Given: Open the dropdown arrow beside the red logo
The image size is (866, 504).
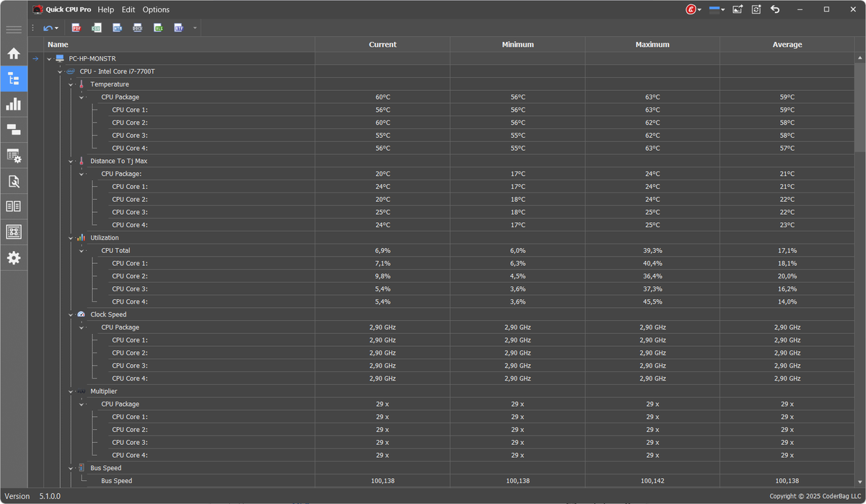Looking at the screenshot, I should [699, 10].
